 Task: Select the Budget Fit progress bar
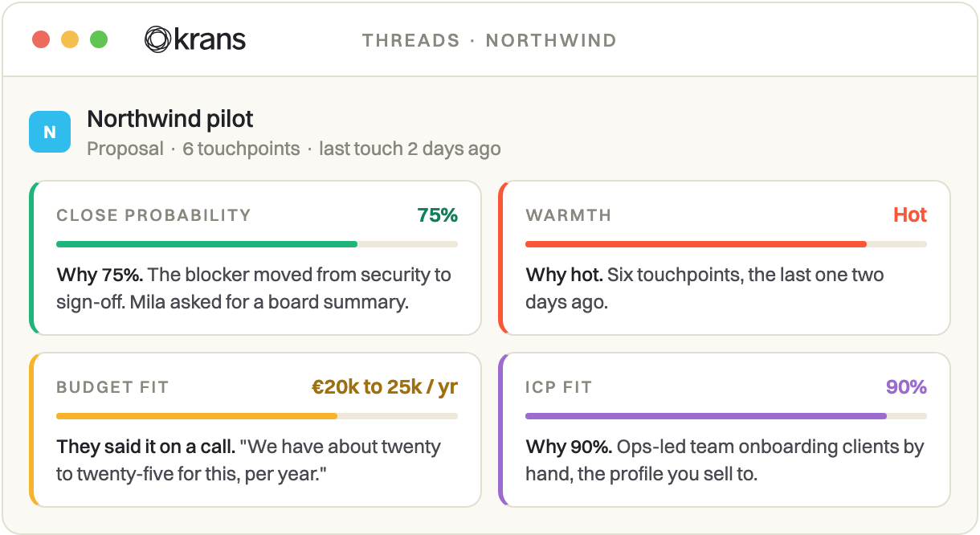click(x=257, y=416)
